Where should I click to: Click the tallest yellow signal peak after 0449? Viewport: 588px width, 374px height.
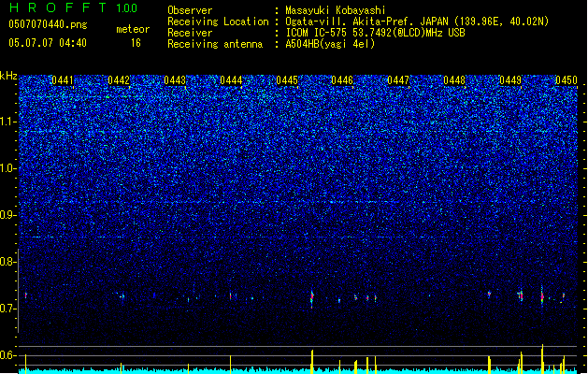coord(542,359)
